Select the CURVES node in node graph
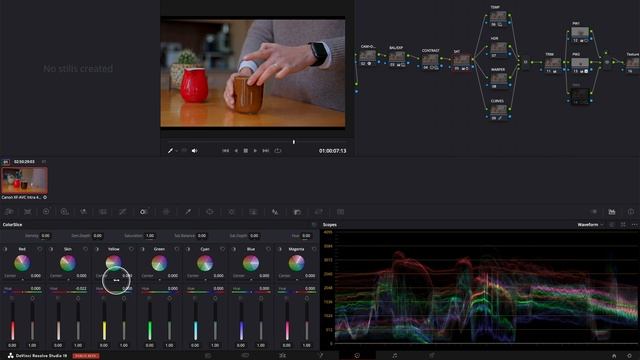 click(x=498, y=111)
